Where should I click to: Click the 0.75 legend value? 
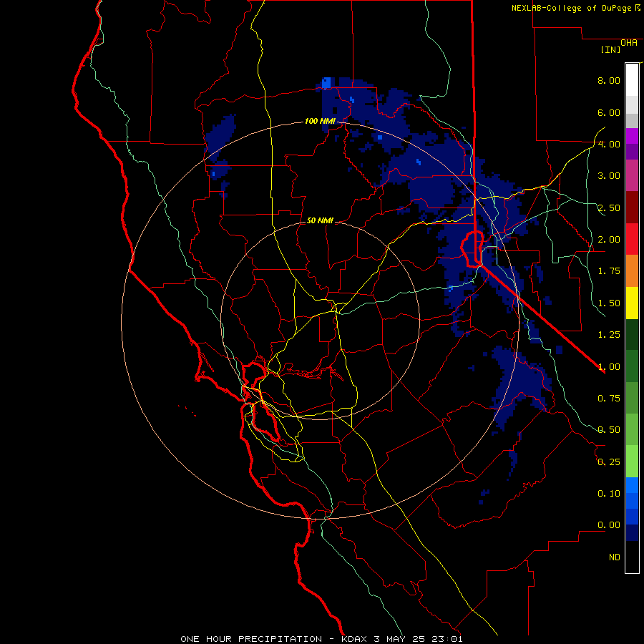click(x=609, y=399)
